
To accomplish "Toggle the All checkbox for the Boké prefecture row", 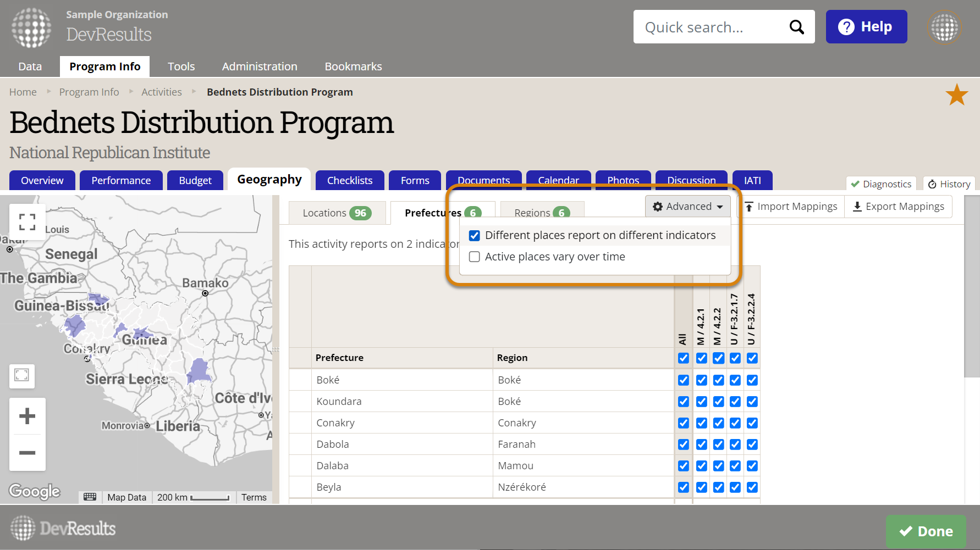I will point(684,380).
